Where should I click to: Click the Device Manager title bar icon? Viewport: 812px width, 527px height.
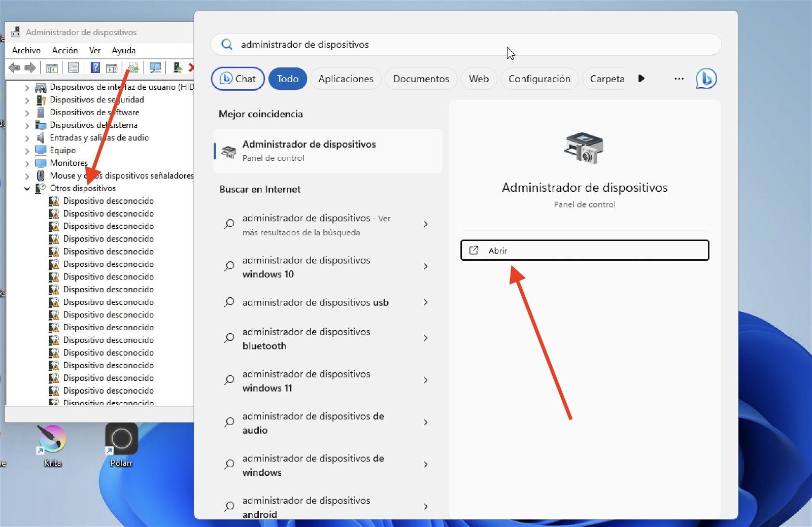pyautogui.click(x=16, y=32)
